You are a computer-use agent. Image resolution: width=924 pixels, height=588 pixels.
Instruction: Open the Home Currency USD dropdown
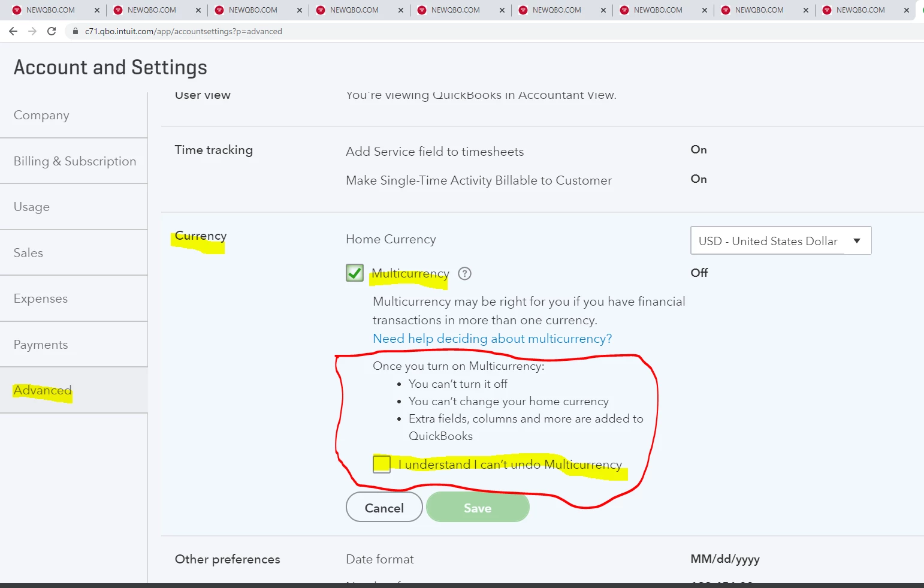781,240
